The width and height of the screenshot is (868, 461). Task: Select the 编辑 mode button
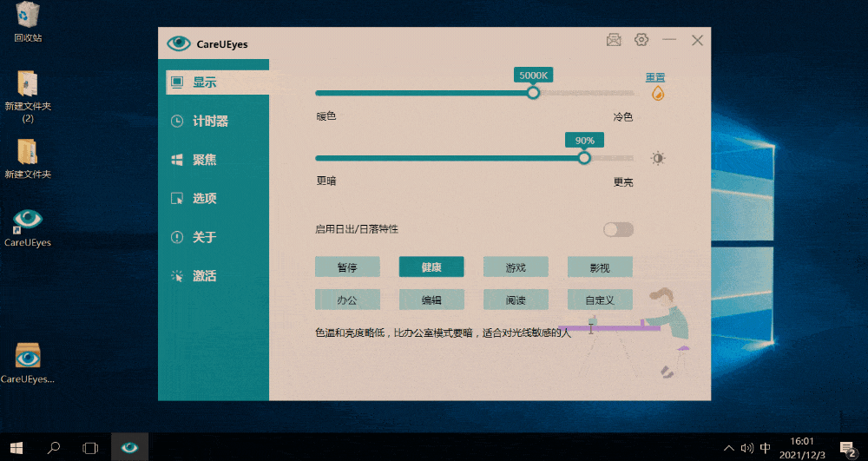point(431,300)
